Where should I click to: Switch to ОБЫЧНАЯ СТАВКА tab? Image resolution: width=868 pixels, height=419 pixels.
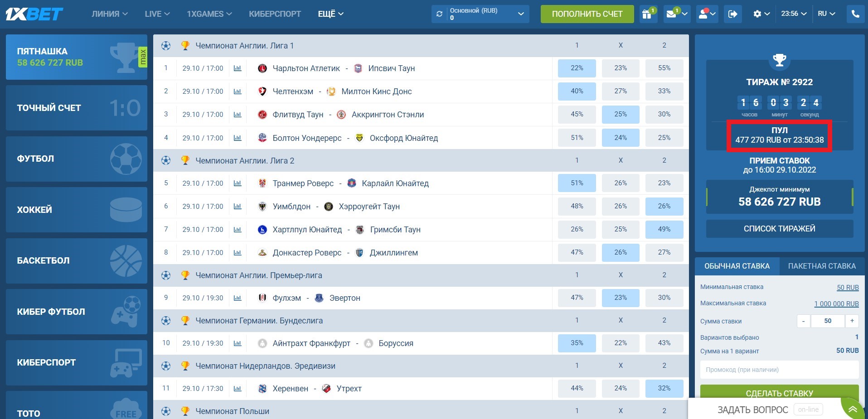[x=737, y=266]
